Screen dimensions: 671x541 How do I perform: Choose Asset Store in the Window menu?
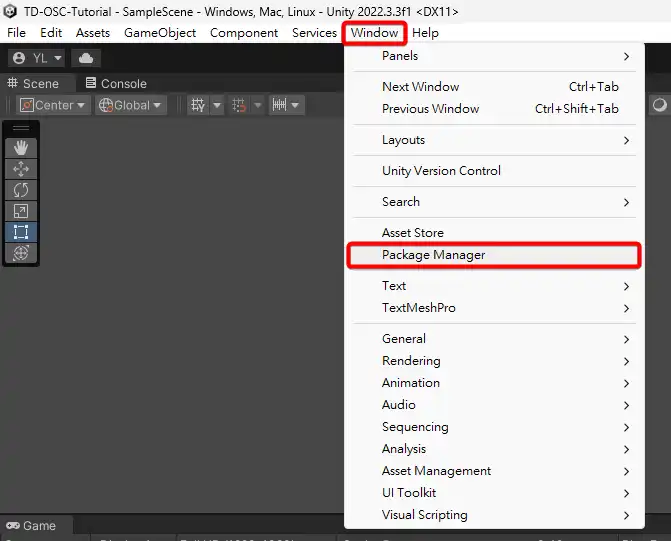click(412, 233)
